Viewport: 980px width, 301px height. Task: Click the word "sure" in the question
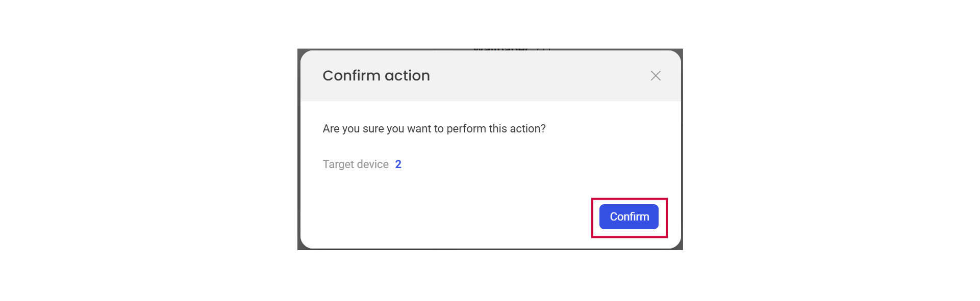tap(373, 129)
